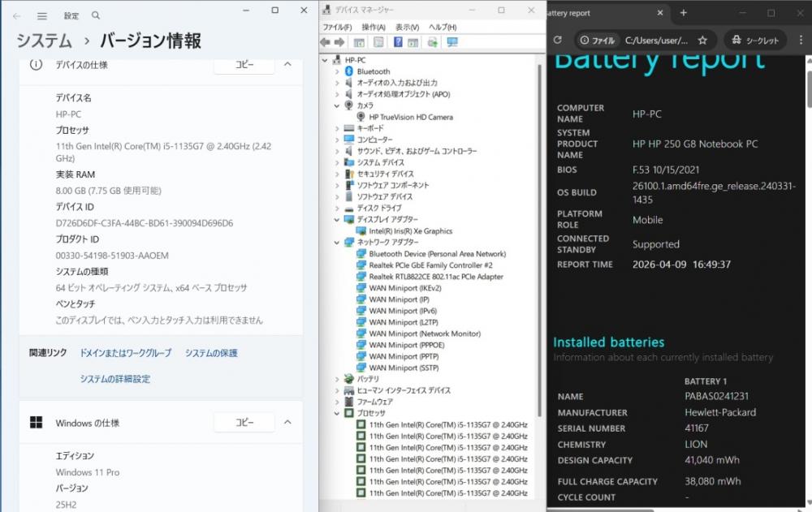Click the Help icon in Device Manager toolbar
812x512 pixels.
click(x=399, y=42)
